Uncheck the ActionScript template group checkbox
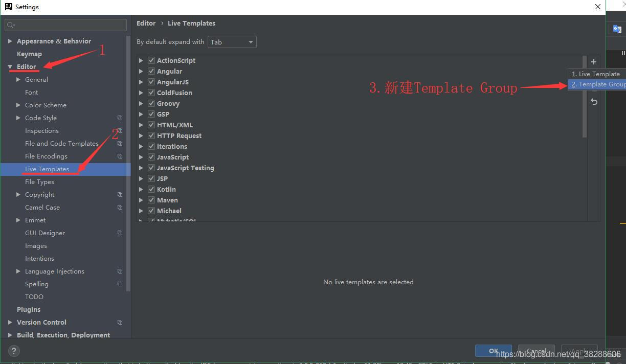626x364 pixels. [x=151, y=60]
